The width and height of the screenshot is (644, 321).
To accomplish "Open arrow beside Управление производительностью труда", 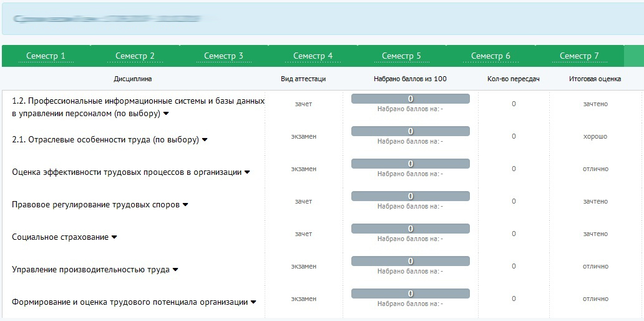I will point(175,270).
